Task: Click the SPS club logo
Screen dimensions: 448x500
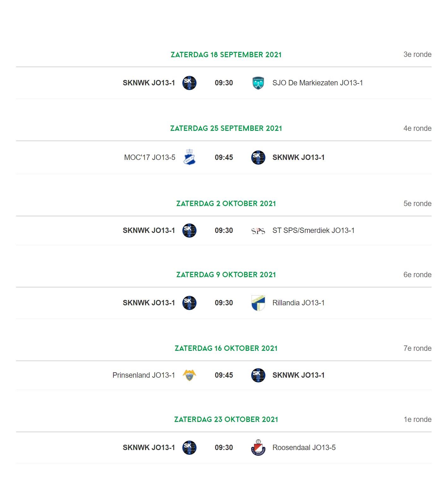Action: (258, 231)
